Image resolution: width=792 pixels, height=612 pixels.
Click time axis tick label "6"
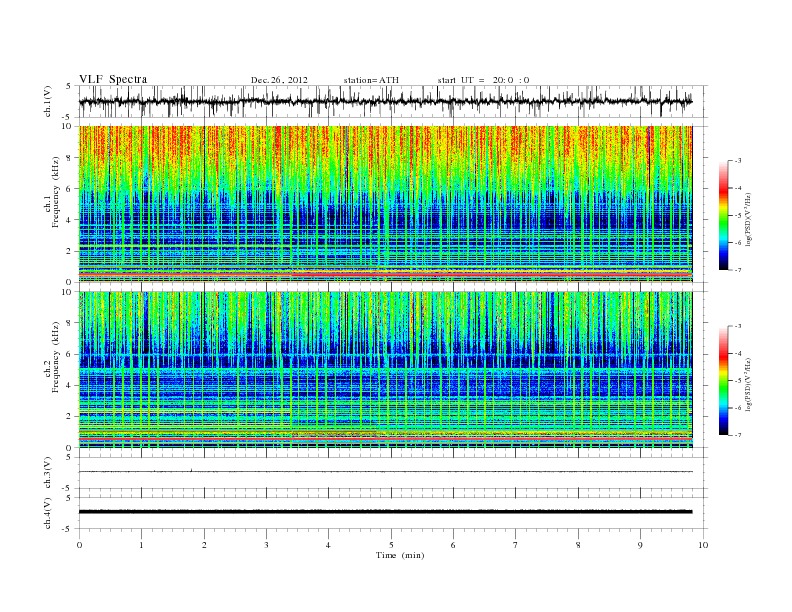[453, 545]
